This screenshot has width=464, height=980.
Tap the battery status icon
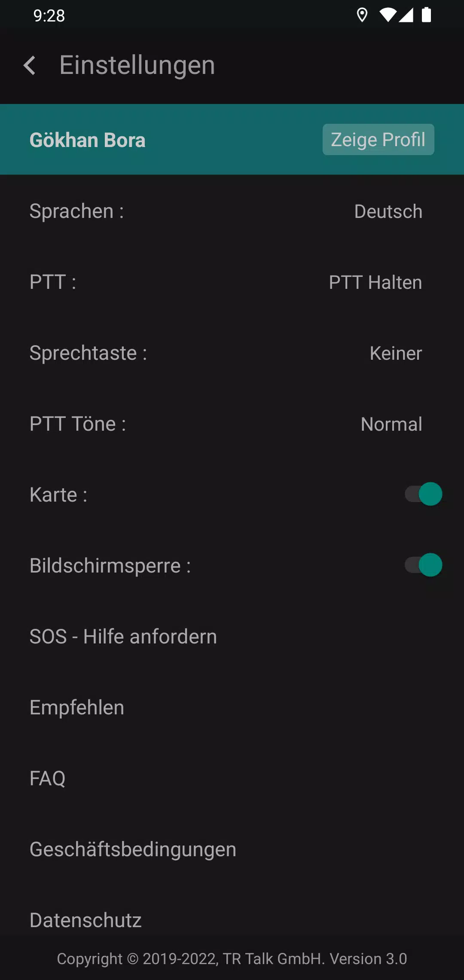[x=426, y=15]
